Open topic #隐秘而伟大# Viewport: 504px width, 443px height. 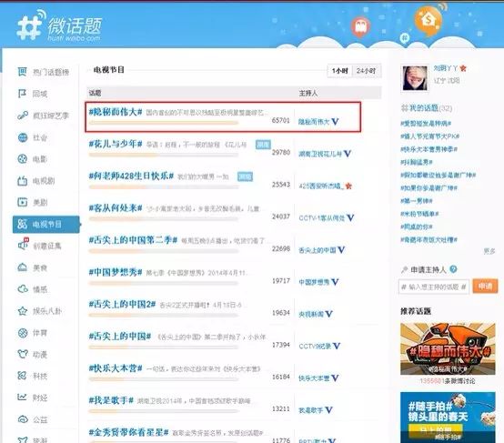(116, 112)
